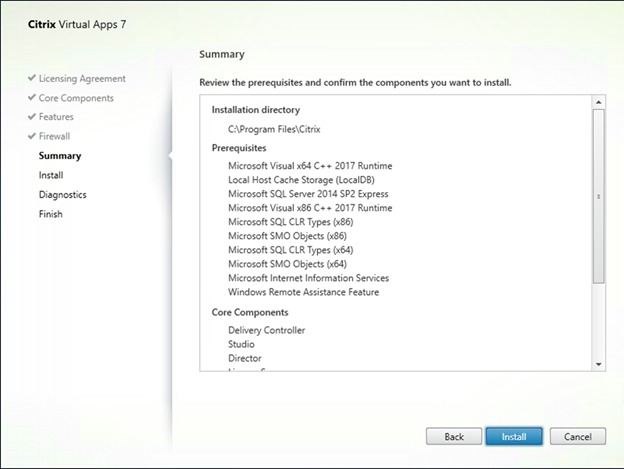The height and width of the screenshot is (469, 624).
Task: Click the Review the prerequisites instruction text
Action: click(x=355, y=82)
